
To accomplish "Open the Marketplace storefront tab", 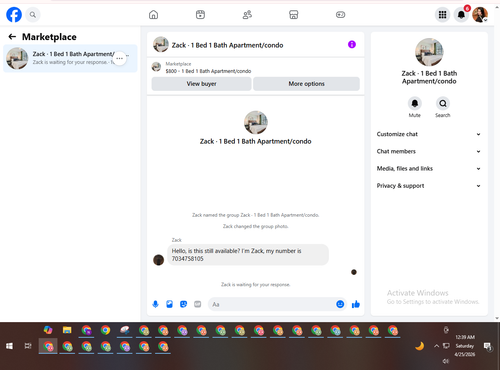I will (x=294, y=15).
